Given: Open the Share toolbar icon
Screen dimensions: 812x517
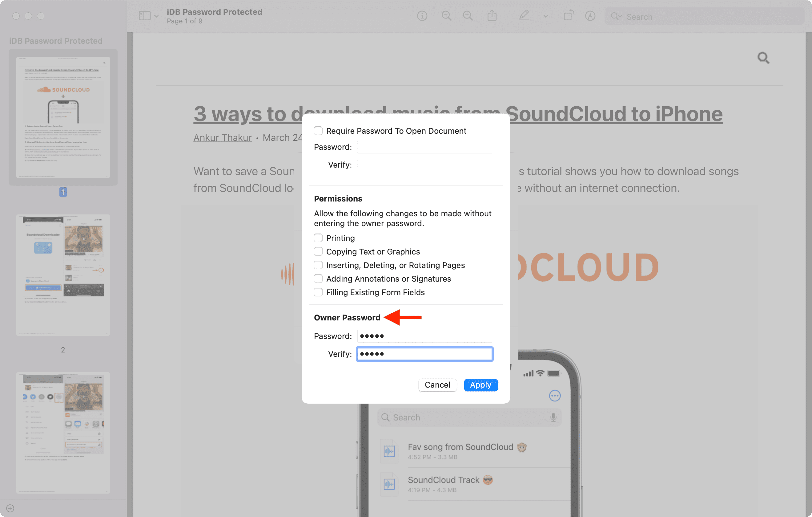Looking at the screenshot, I should (x=492, y=15).
